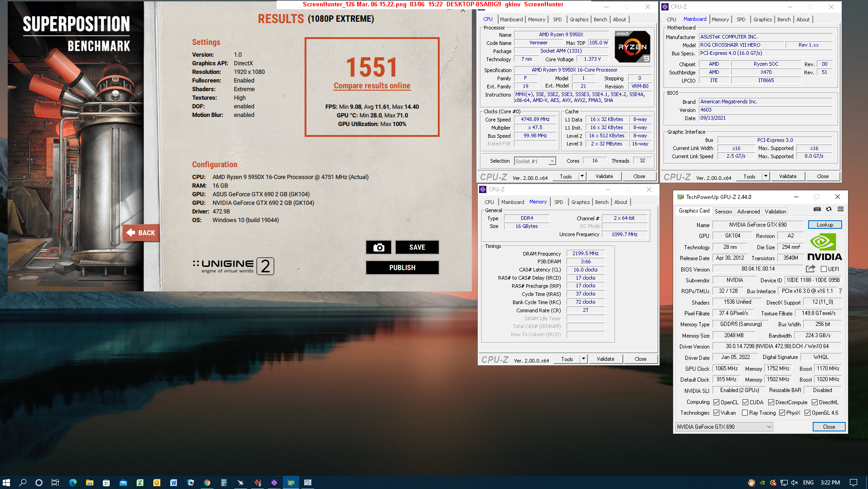This screenshot has height=489, width=868.
Task: Click the Bus Interface question mark in GPU-Z
Action: click(x=840, y=291)
